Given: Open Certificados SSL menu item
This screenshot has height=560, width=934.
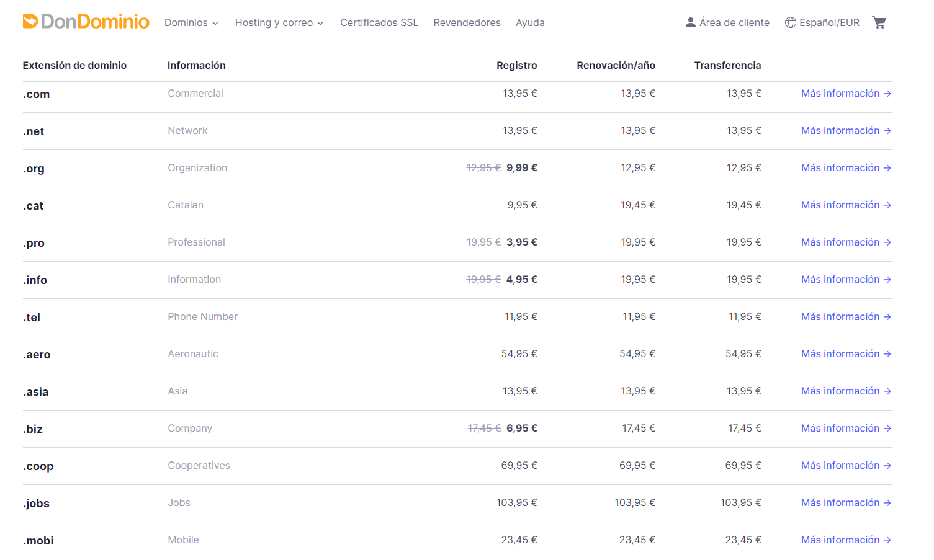Looking at the screenshot, I should tap(379, 22).
